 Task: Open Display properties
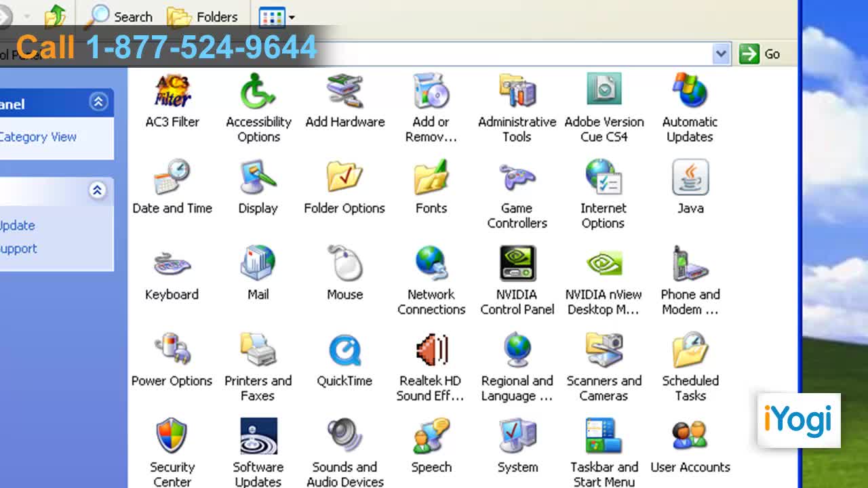(x=258, y=188)
